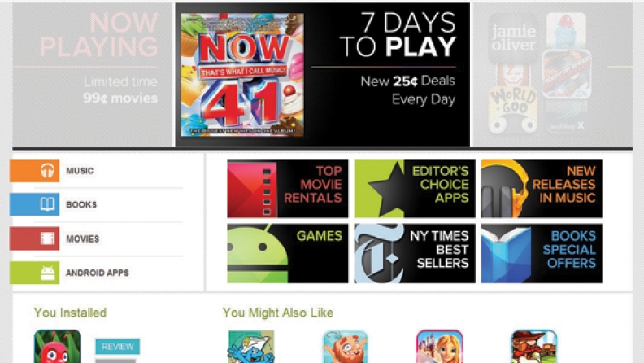The width and height of the screenshot is (644, 363).
Task: Open the Books Special Offers tile
Action: click(x=542, y=253)
